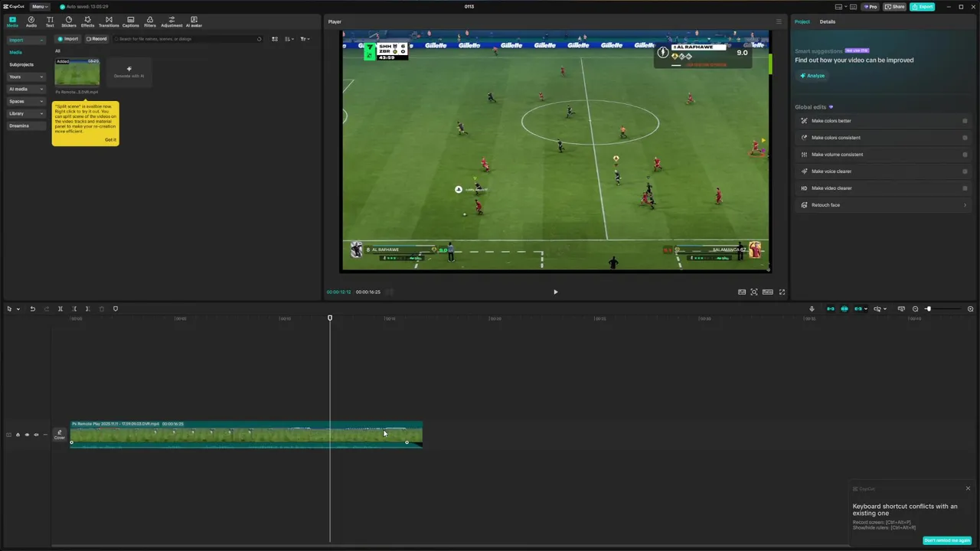This screenshot has height=551, width=980.
Task: Open the layout switcher dropdown in title bar
Action: pos(841,6)
